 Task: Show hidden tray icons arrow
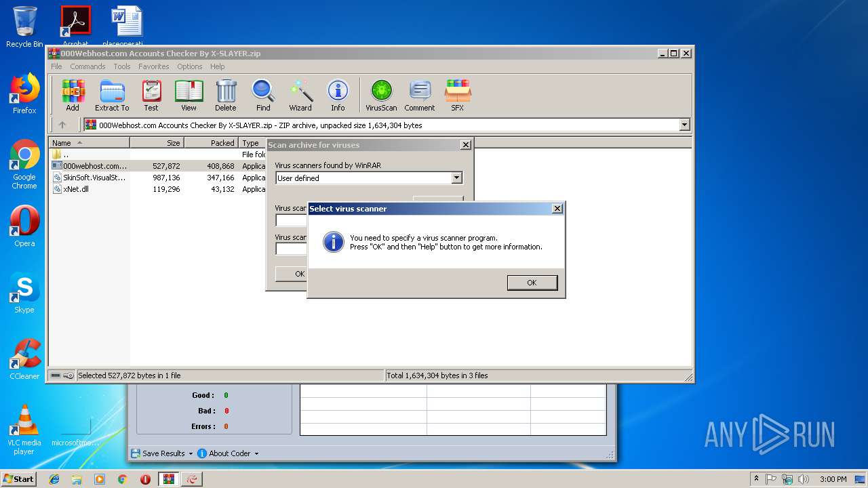coord(756,479)
